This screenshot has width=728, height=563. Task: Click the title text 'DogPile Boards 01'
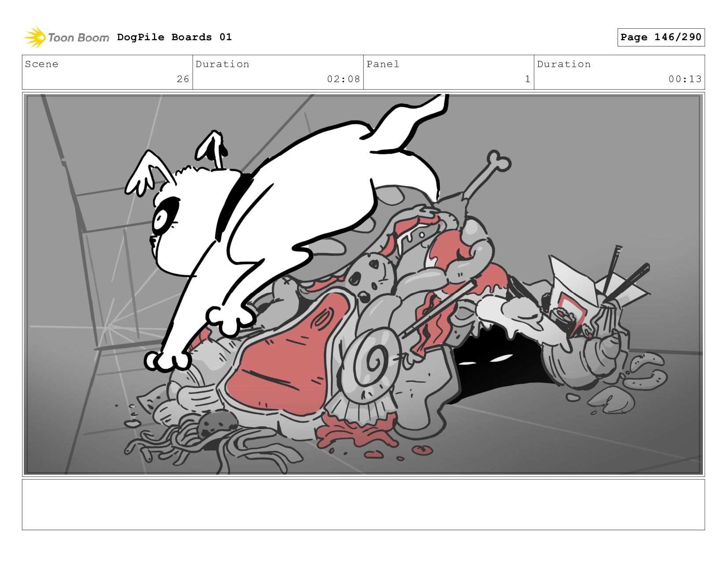tap(174, 37)
